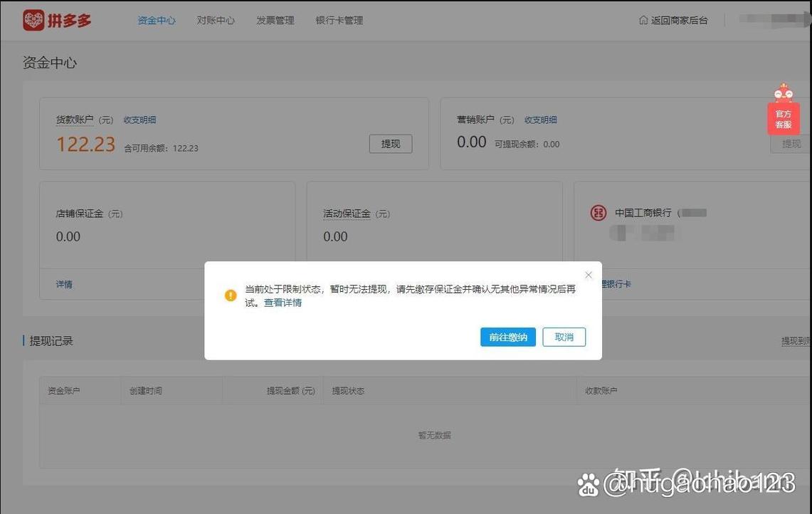Viewport: 812px width, 514px height.
Task: Click 收款账户 column header
Action: 601,391
